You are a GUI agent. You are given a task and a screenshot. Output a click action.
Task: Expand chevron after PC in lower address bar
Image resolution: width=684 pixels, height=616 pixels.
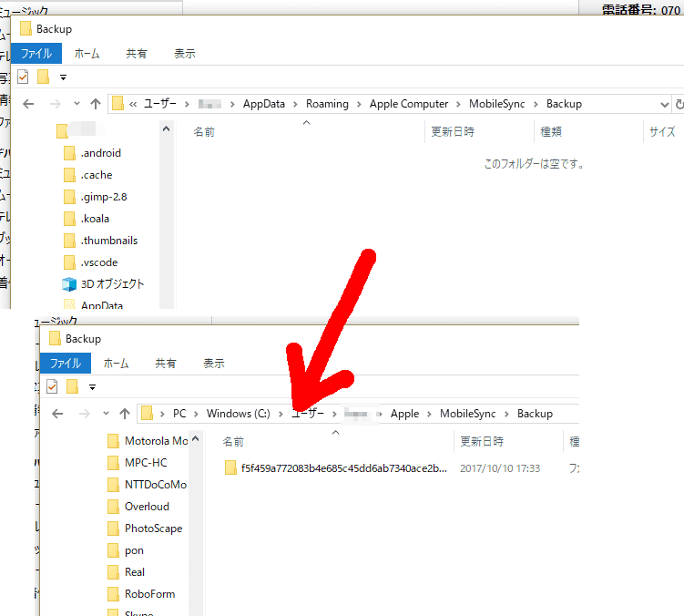click(197, 414)
